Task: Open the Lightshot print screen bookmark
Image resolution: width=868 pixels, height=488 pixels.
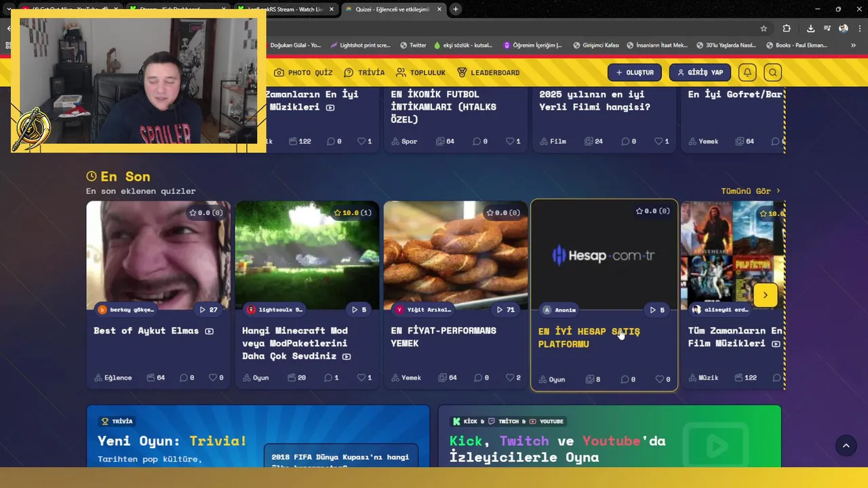Action: point(360,45)
